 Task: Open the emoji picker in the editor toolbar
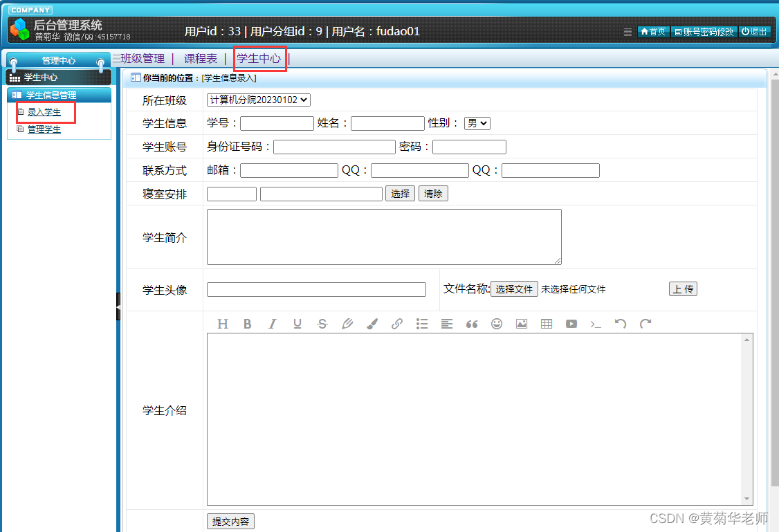click(497, 323)
